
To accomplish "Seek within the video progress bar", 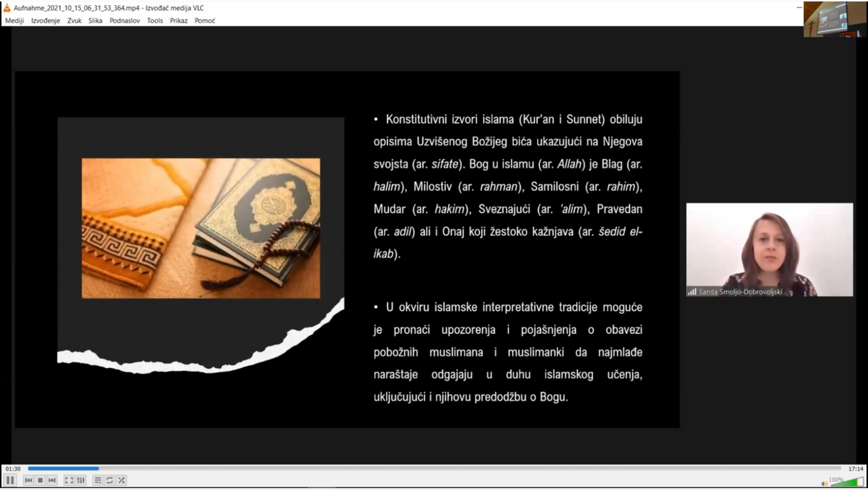I will [x=434, y=468].
